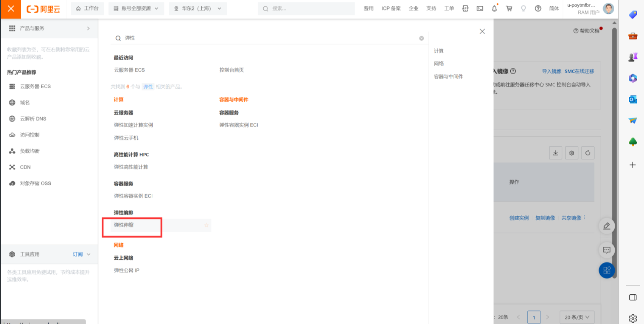644x324 pixels.
Task: Open 帮助文档 help link
Action: coord(586,31)
